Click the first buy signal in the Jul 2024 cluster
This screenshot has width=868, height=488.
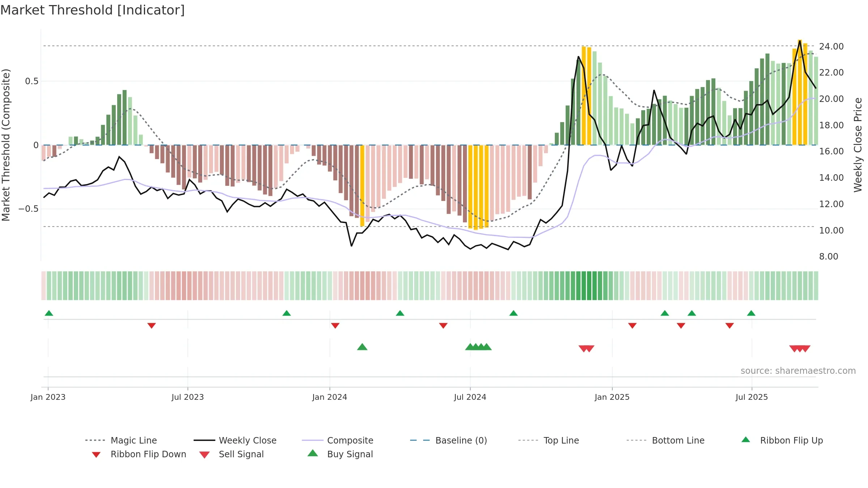click(470, 347)
